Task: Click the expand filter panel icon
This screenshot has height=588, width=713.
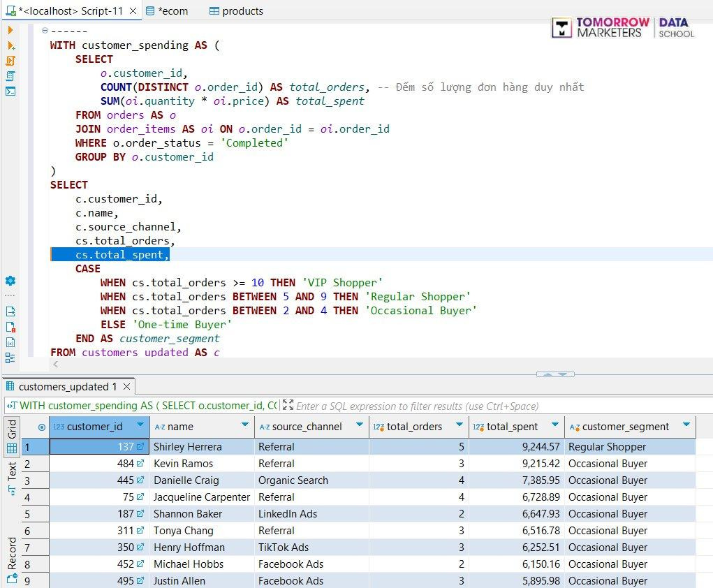Action: coord(288,405)
